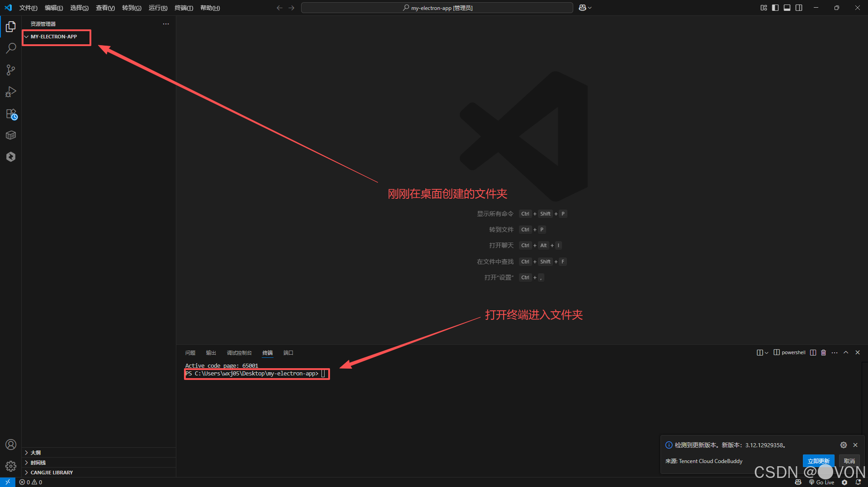
Task: Switch to the 输出 panel tab
Action: [211, 353]
